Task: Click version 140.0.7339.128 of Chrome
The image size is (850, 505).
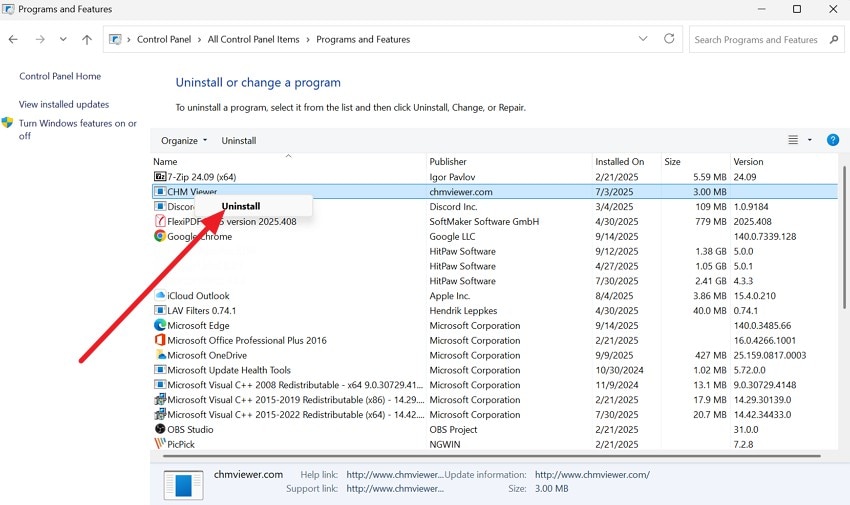Action: point(764,236)
